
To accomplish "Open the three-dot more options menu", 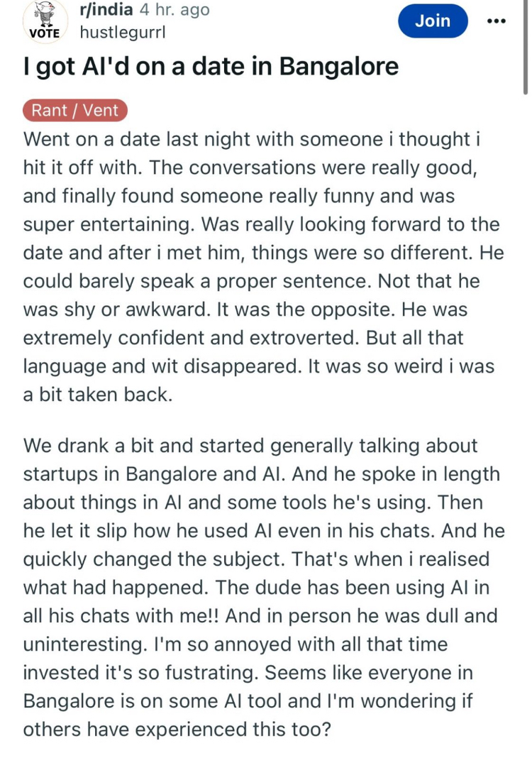I will (497, 21).
